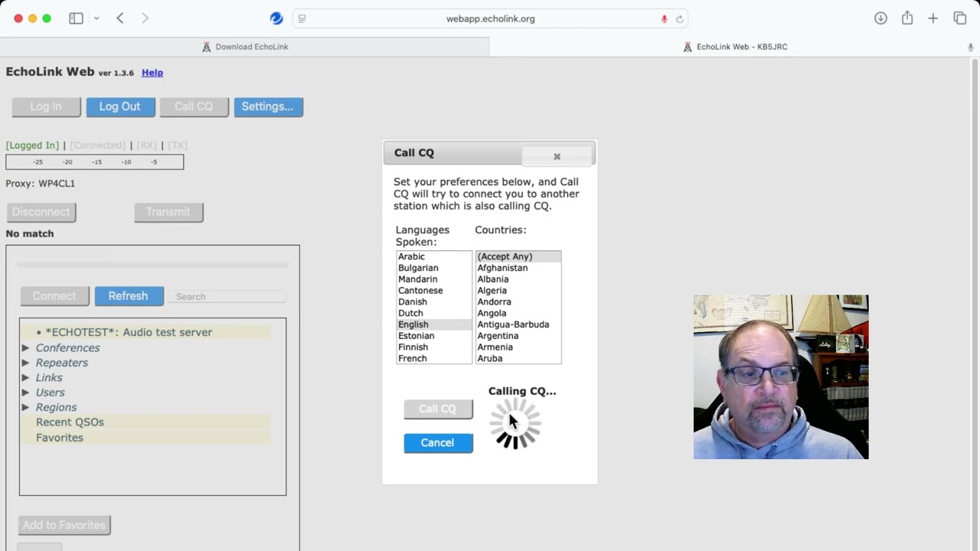This screenshot has height=551, width=980.
Task: Select Angola in Countries list
Action: point(518,313)
